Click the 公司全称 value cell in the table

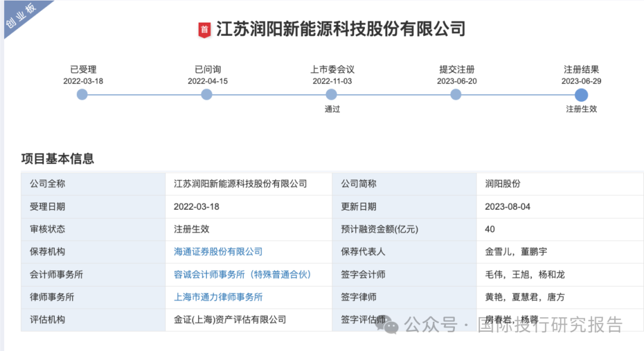249,184
